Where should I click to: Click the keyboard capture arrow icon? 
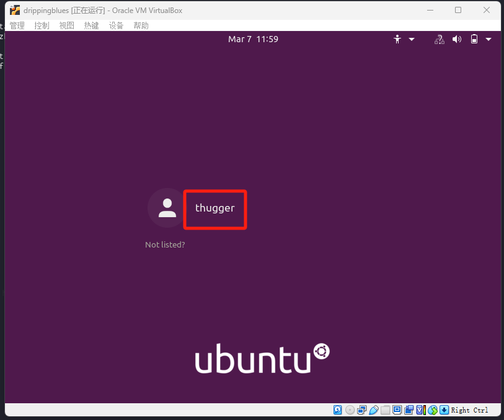(444, 409)
